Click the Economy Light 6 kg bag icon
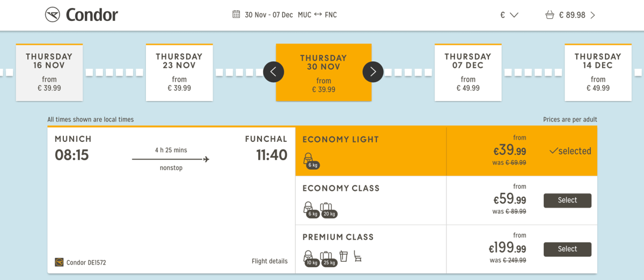The height and width of the screenshot is (280, 644). [x=310, y=160]
